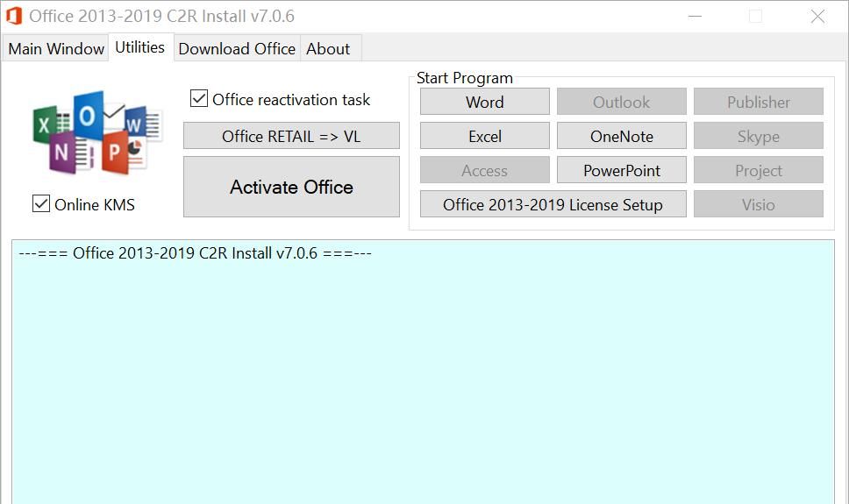The width and height of the screenshot is (849, 504).
Task: Click the disabled Project button
Action: (759, 170)
